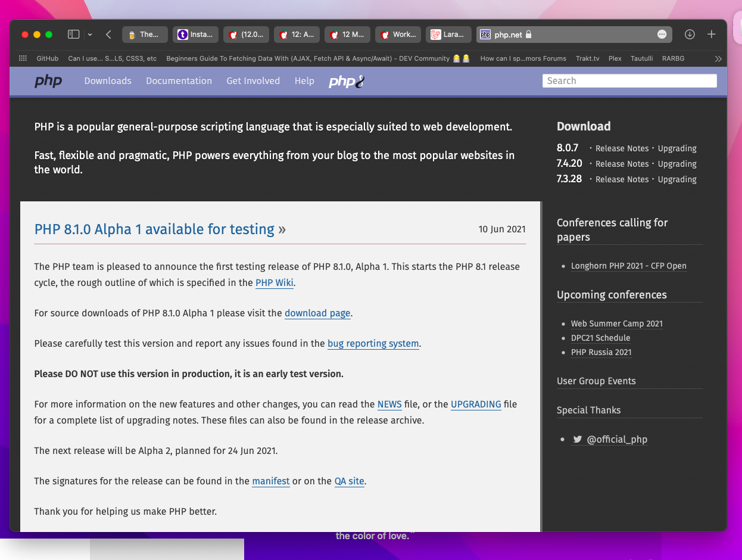Open the sidebar options dropdown chevron
This screenshot has height=560, width=742.
tap(90, 35)
